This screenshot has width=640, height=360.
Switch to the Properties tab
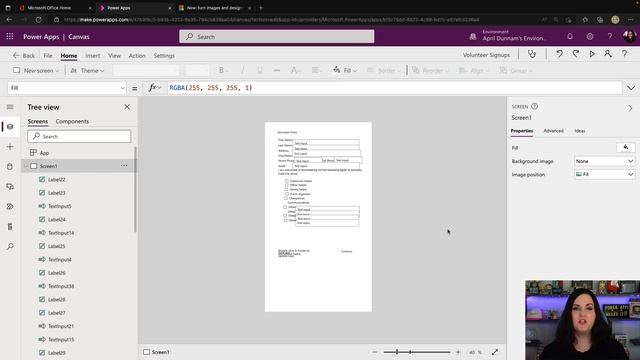click(522, 131)
